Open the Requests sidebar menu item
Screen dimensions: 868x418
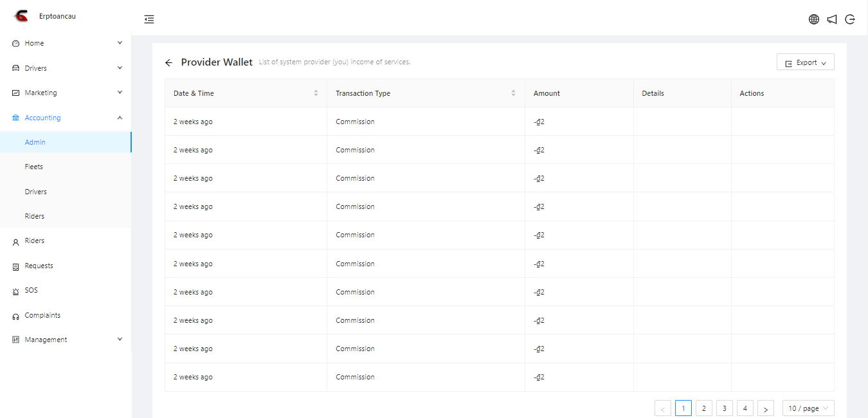pyautogui.click(x=39, y=266)
